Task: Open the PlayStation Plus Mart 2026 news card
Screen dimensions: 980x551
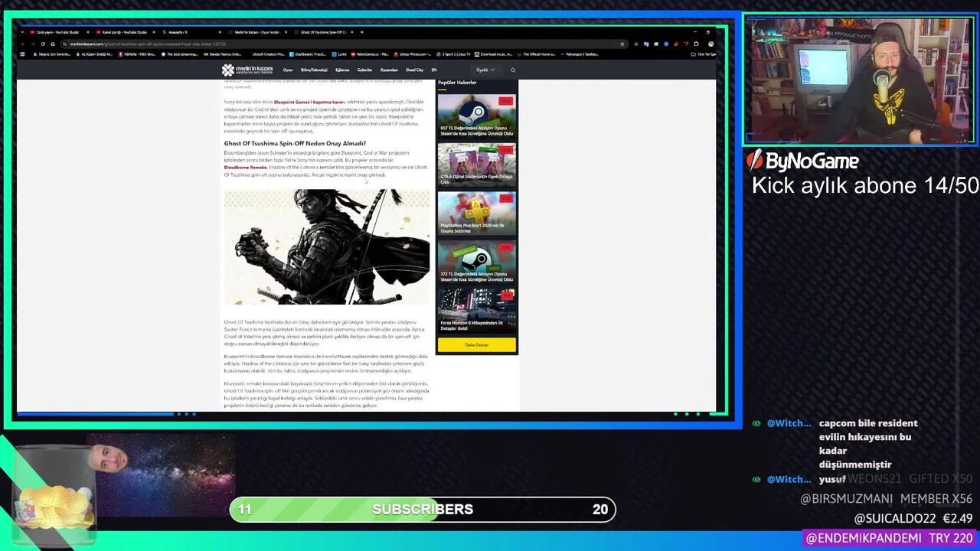Action: coord(476,213)
